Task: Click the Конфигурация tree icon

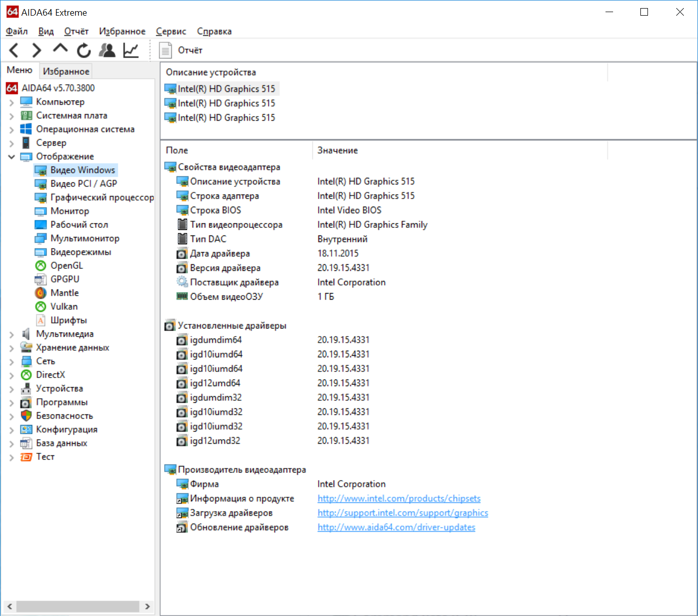Action: [x=26, y=430]
